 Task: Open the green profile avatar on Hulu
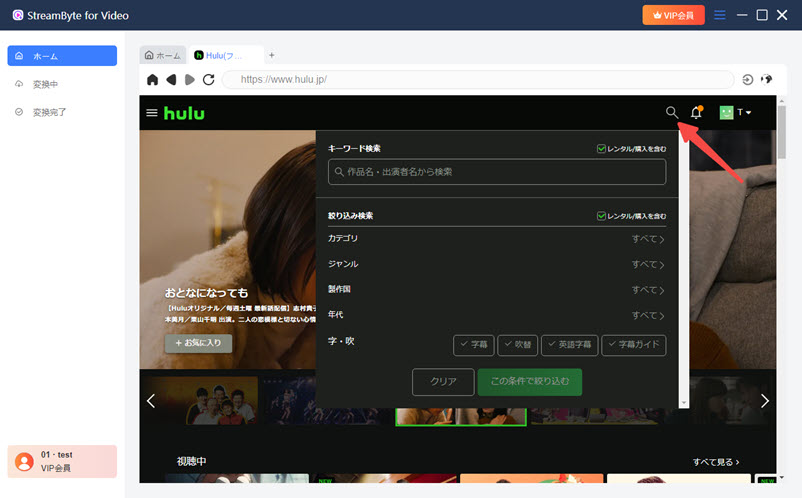coord(726,112)
